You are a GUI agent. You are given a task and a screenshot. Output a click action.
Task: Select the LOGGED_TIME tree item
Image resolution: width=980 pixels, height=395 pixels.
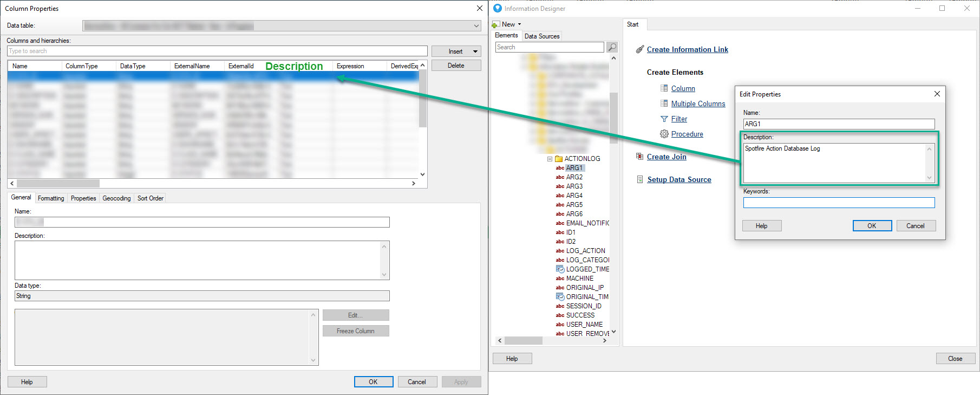pos(587,269)
